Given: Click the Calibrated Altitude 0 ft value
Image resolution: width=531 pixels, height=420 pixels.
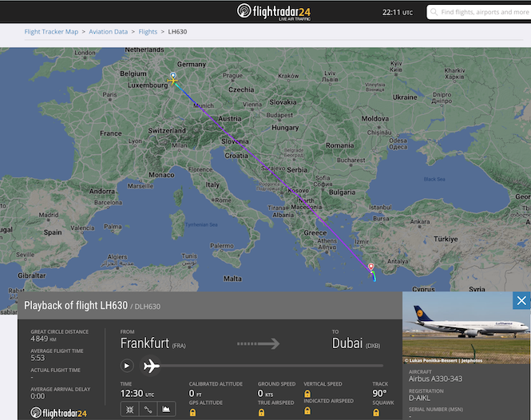Looking at the screenshot, I should (196, 393).
